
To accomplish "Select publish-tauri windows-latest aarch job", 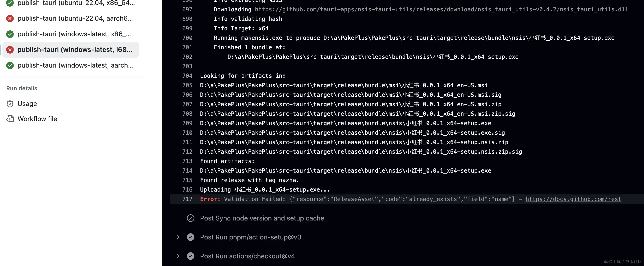I will point(75,65).
